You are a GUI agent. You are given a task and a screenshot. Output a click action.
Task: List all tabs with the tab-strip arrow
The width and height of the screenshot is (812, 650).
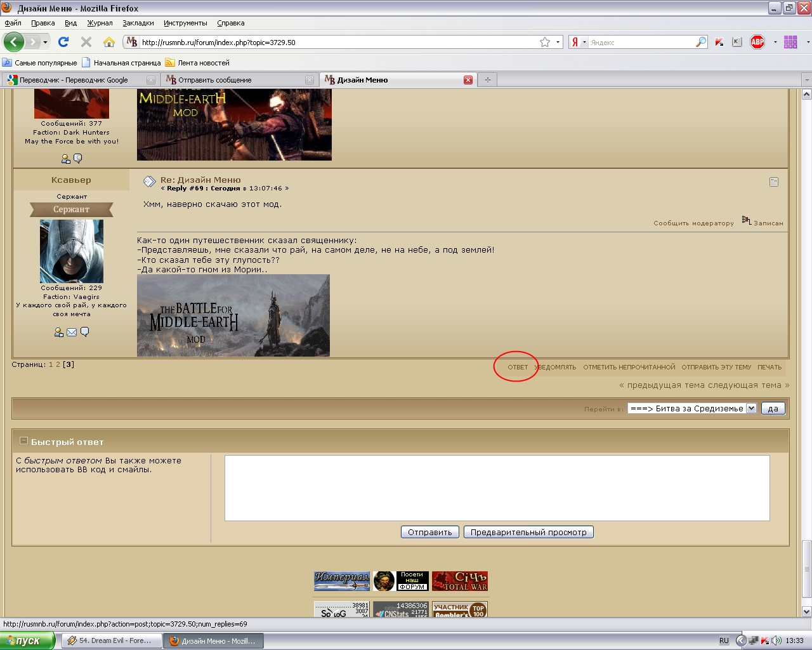click(x=806, y=80)
